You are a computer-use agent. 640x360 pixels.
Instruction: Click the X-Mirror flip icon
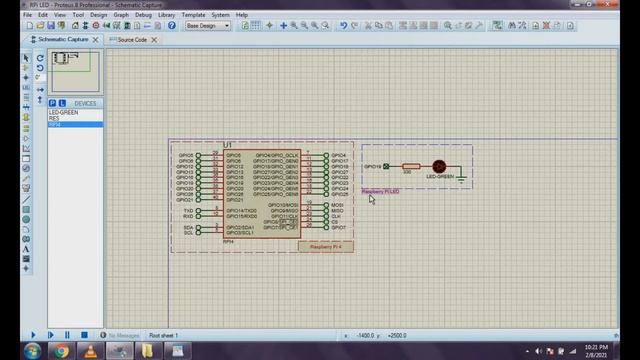(40, 89)
